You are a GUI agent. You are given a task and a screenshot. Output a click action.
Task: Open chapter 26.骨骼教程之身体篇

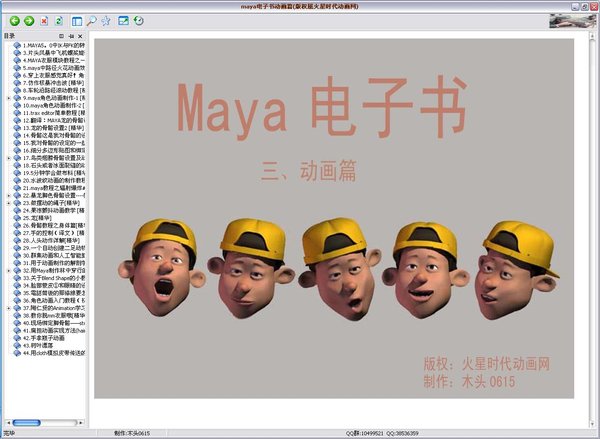coord(54,225)
